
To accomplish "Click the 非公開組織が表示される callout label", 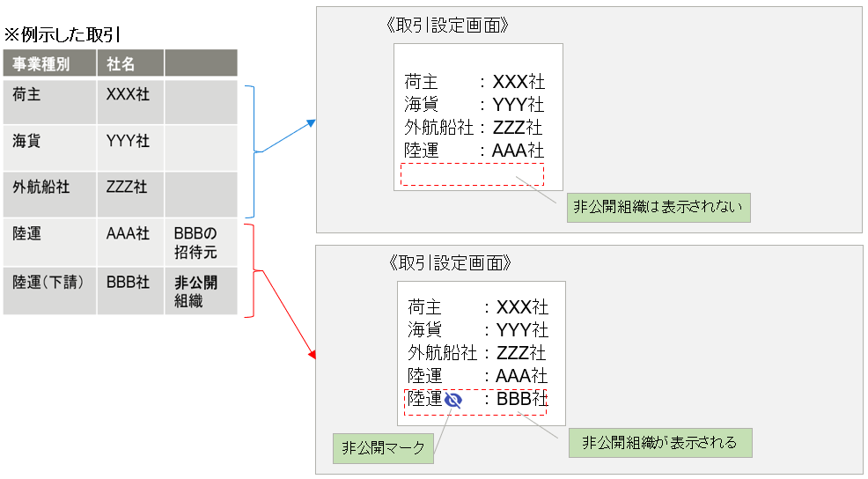I will pyautogui.click(x=660, y=443).
